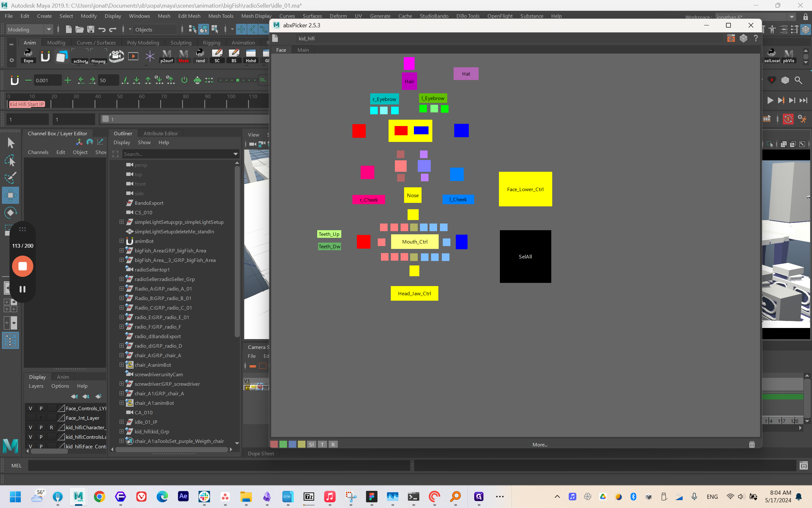The image size is (812, 508).
Task: Open the Mesh Tools menu
Action: tap(221, 16)
